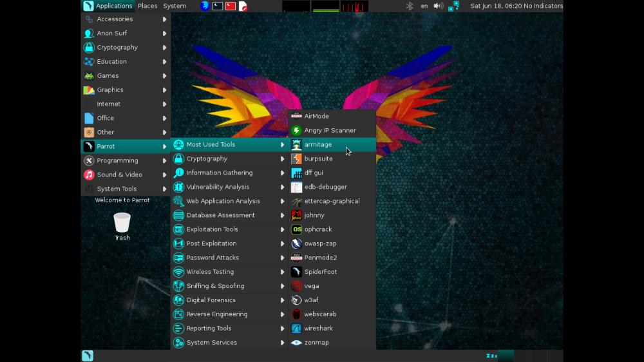The height and width of the screenshot is (362, 644).
Task: Open the Office category icon
Action: pos(89,119)
